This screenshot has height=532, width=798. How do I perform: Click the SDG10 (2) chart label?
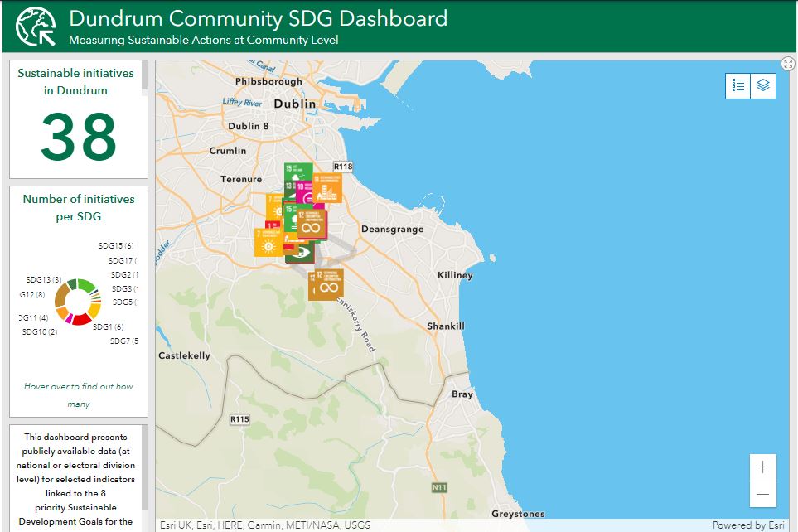pos(39,332)
